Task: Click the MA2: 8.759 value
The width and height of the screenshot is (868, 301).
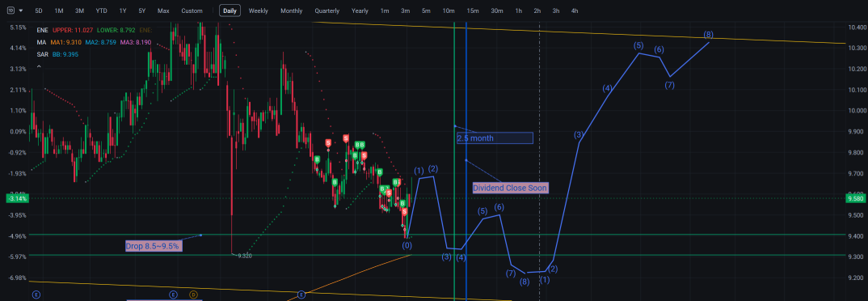Action: tap(101, 42)
